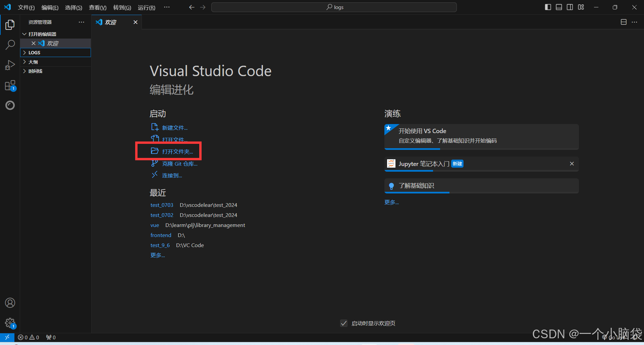
Task: Click the Accounts icon in activity bar
Action: [10, 303]
